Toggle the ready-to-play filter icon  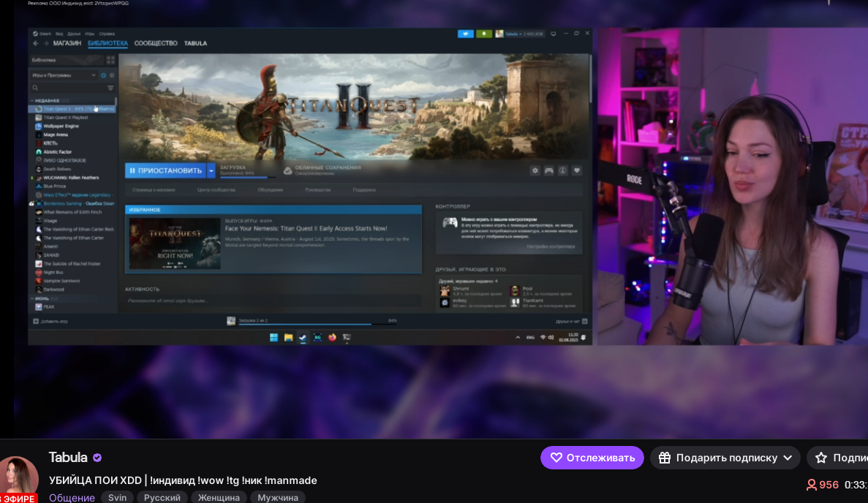pyautogui.click(x=111, y=75)
